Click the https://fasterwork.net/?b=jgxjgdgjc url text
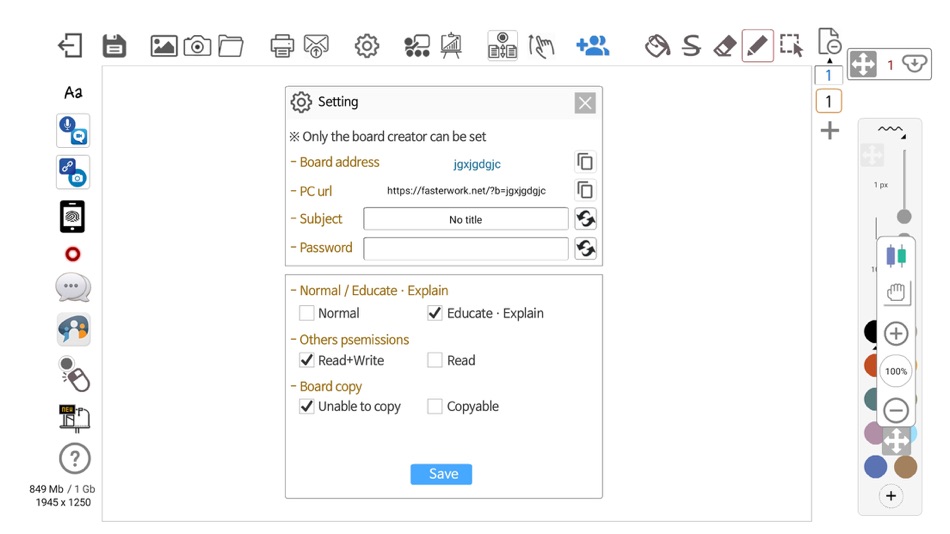This screenshot has height=534, width=950. coord(466,190)
